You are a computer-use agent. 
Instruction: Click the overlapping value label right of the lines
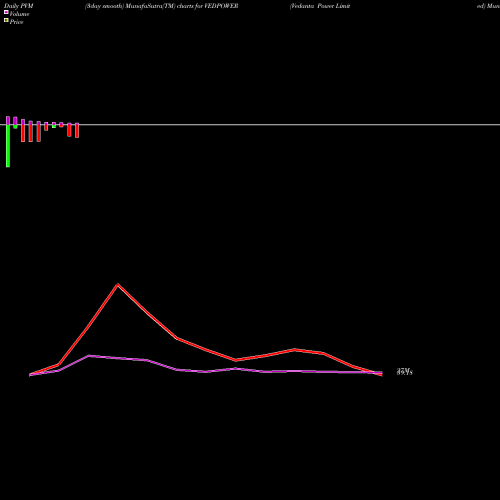405,372
